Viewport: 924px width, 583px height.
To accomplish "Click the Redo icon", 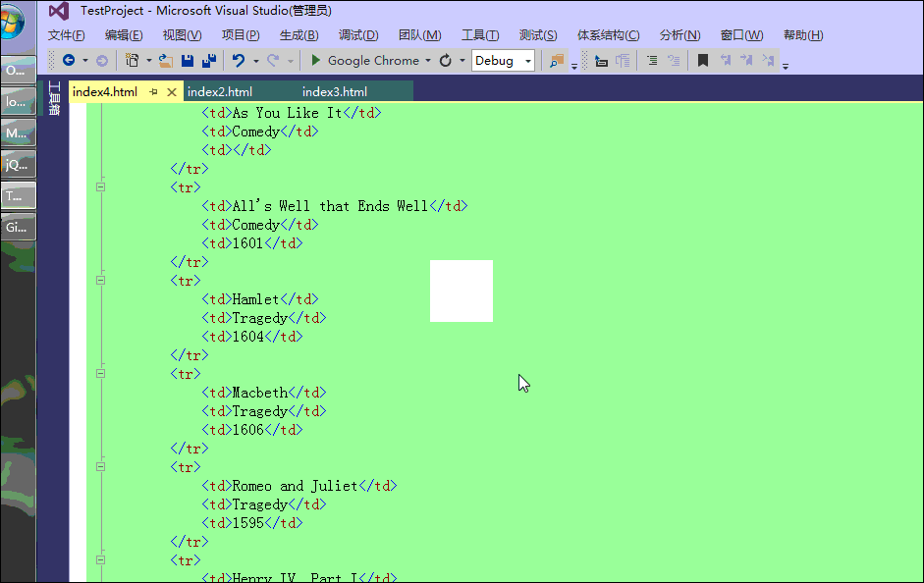I will click(273, 60).
